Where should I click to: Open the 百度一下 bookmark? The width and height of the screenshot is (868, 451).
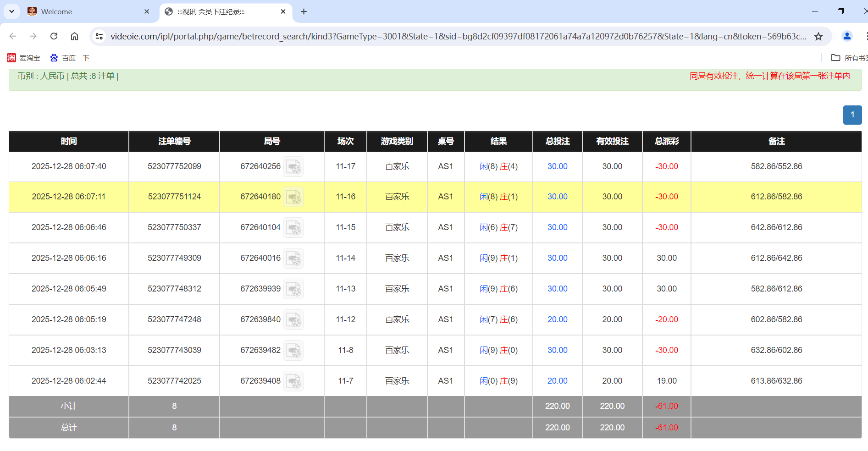click(x=70, y=58)
